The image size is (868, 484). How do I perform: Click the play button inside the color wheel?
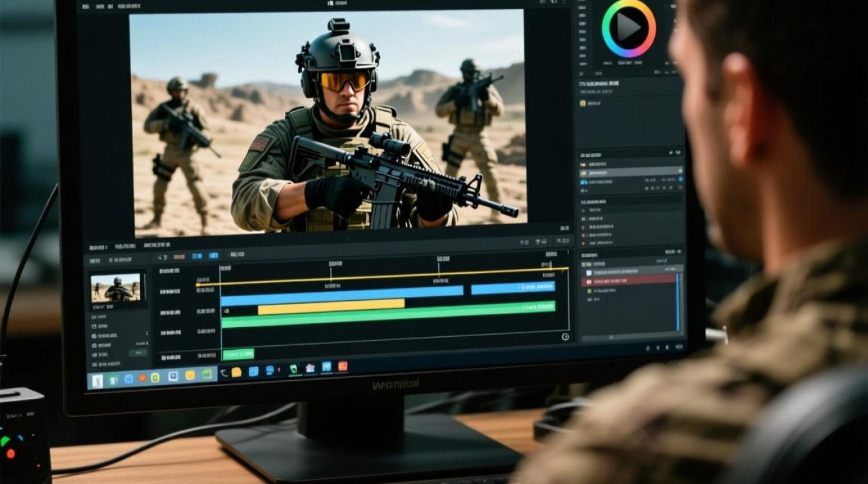628,27
